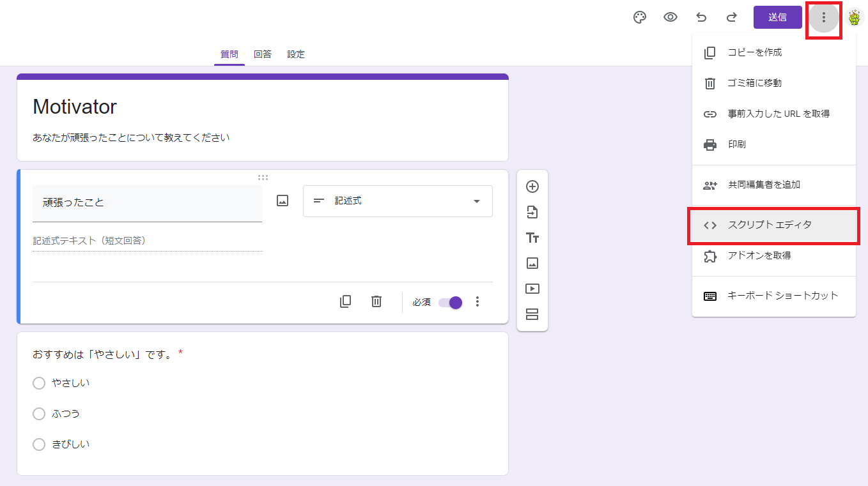
Task: Switch to the 回答 tab
Action: 263,54
